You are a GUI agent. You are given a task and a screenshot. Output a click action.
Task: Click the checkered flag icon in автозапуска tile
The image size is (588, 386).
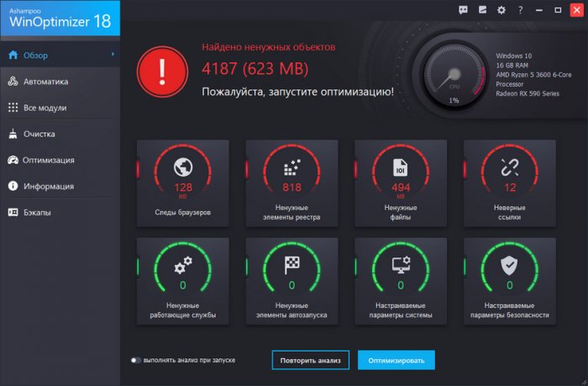coord(291,265)
